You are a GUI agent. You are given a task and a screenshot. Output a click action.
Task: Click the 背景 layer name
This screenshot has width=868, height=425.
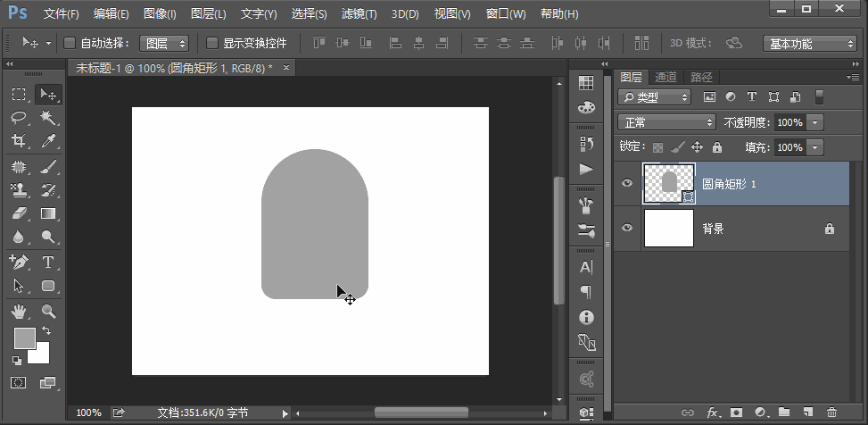(x=714, y=229)
